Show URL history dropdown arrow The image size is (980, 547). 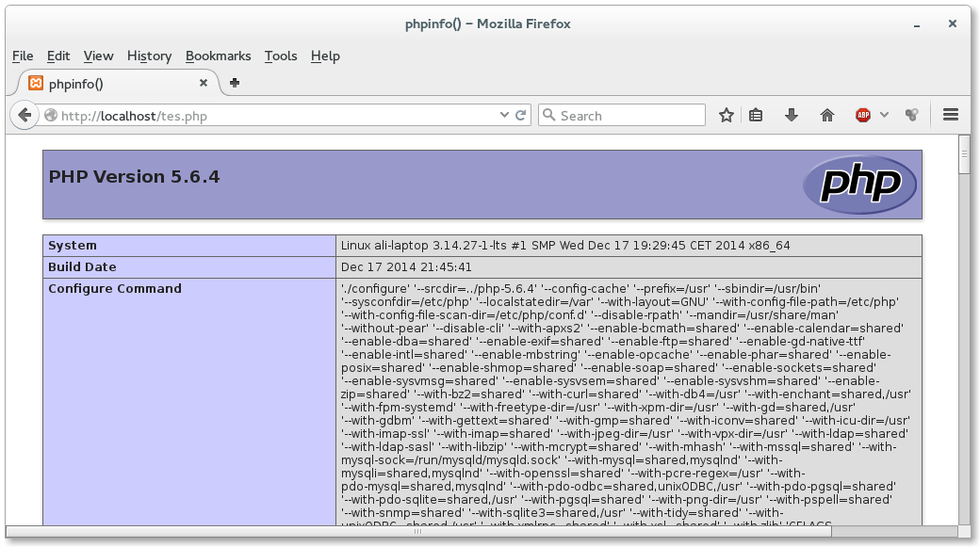(x=504, y=116)
